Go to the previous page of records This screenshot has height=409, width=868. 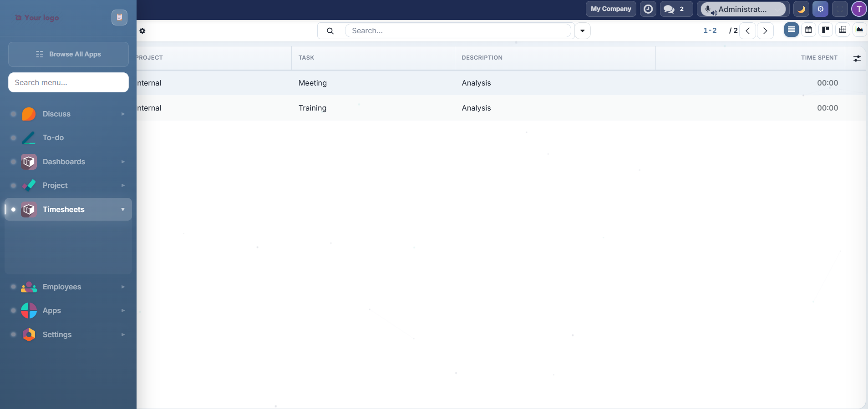(748, 31)
